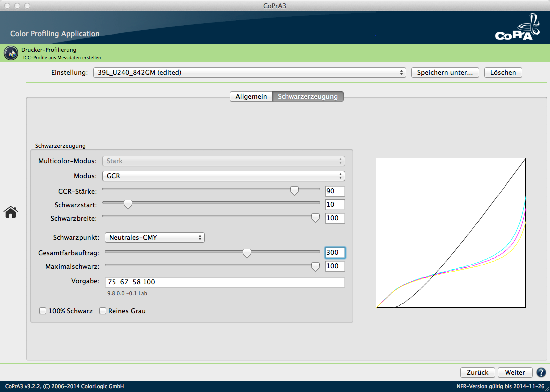Image resolution: width=550 pixels, height=392 pixels.
Task: Switch to the Allgemein tab
Action: (x=251, y=96)
